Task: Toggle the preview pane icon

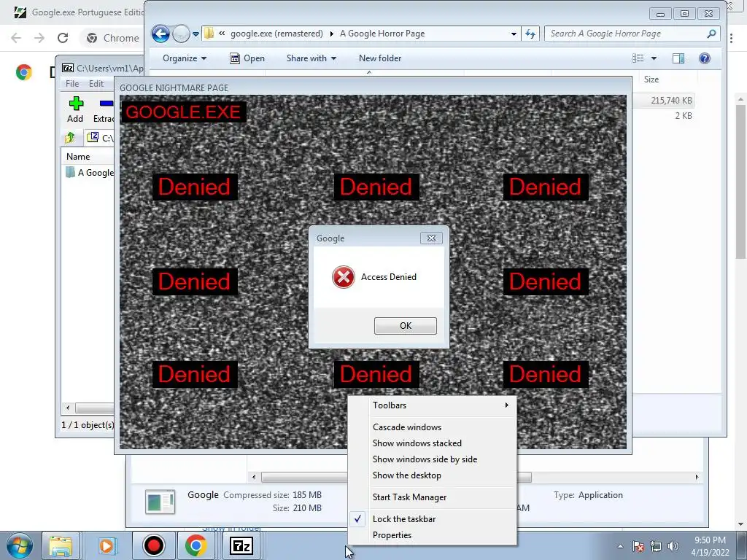Action: coord(678,58)
